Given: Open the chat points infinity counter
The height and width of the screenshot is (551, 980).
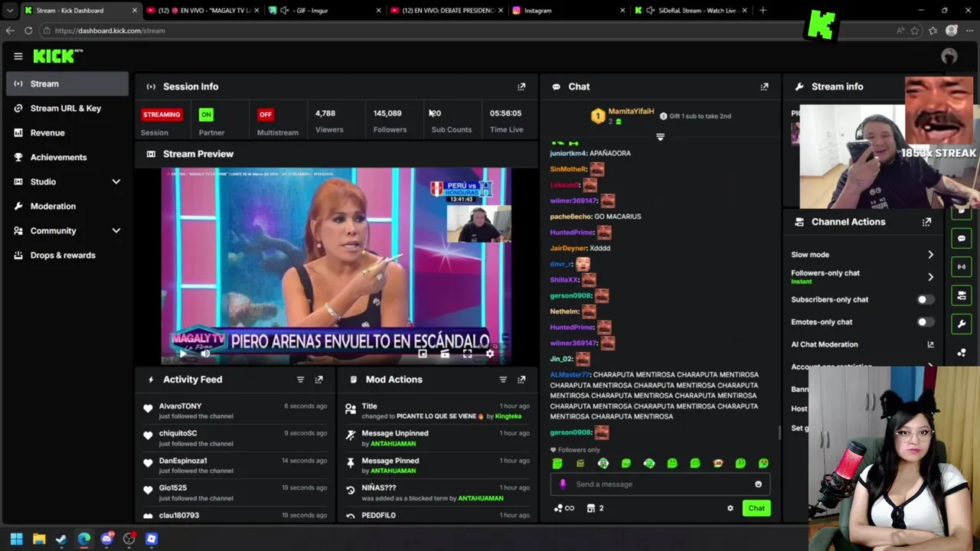Looking at the screenshot, I should tap(564, 508).
